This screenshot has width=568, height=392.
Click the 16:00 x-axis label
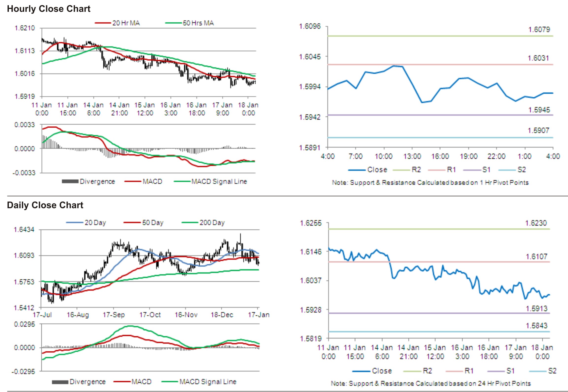click(440, 156)
